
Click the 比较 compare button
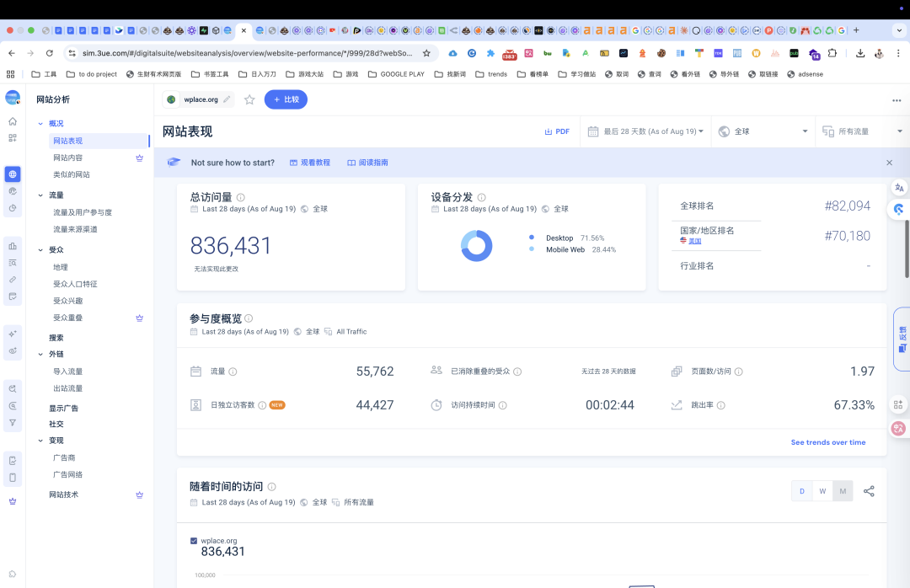pyautogui.click(x=286, y=99)
